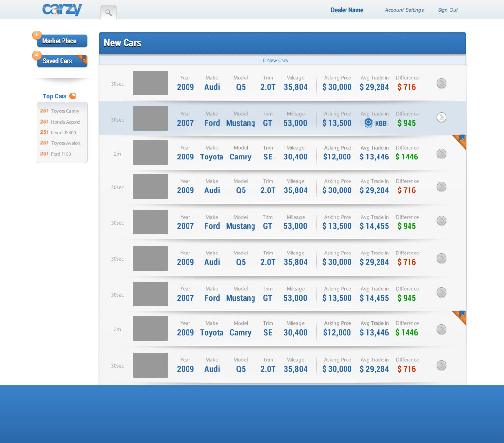
Task: Click the orange 4 badge on Saved Cars
Action: point(37,55)
